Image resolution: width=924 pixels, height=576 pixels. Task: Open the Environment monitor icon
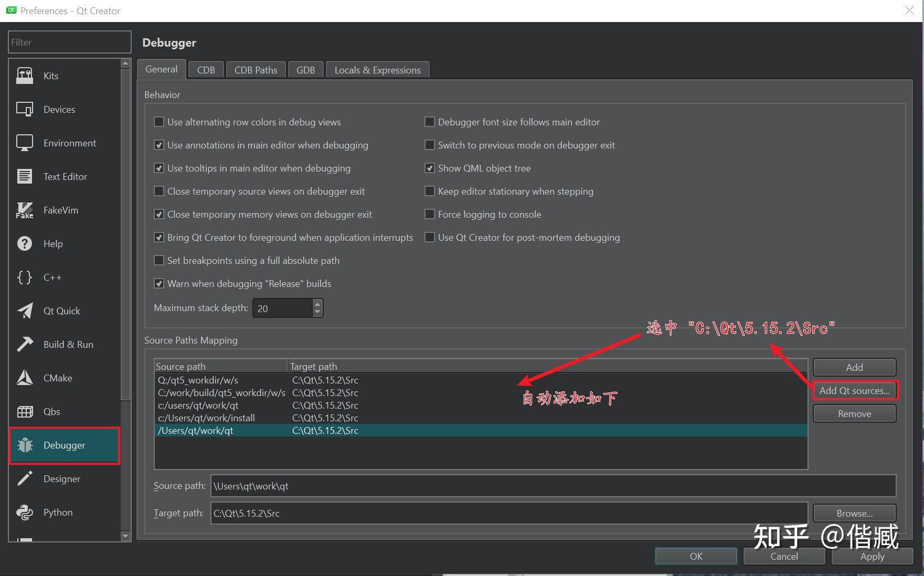(x=25, y=143)
